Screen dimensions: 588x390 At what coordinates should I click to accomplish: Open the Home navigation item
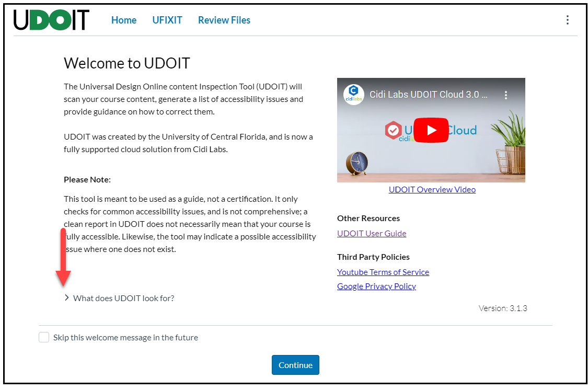click(124, 20)
